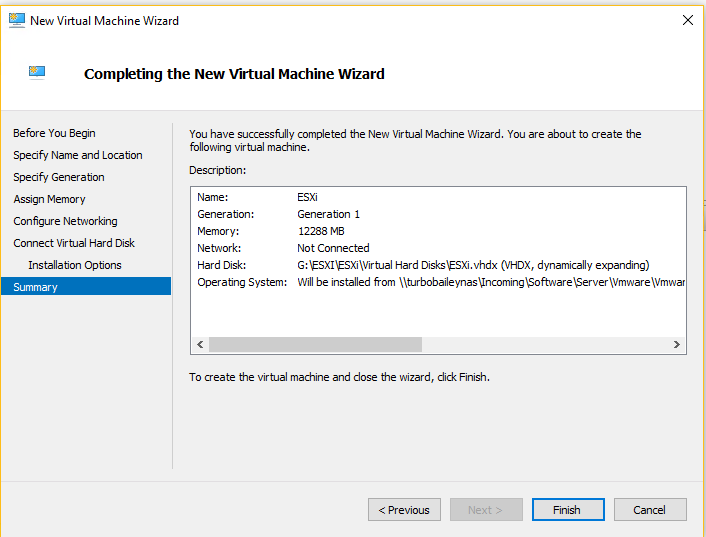Click the Operating System install path line
The height and width of the screenshot is (537, 706).
(490, 282)
